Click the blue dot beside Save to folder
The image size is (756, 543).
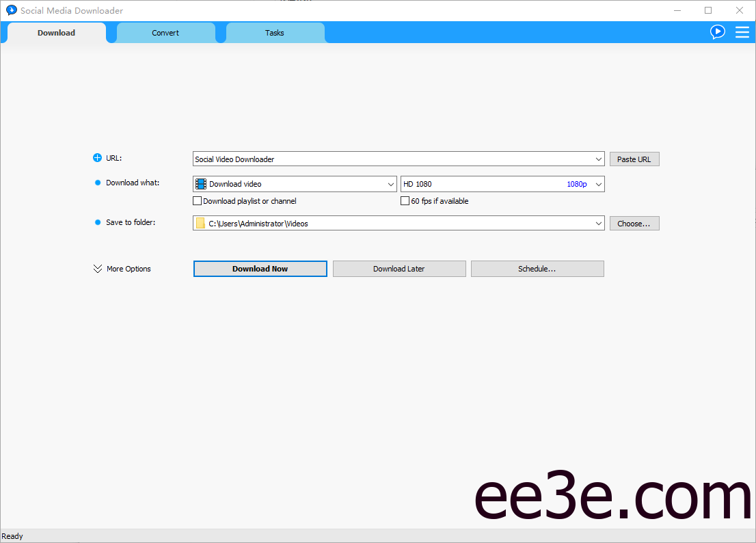97,223
